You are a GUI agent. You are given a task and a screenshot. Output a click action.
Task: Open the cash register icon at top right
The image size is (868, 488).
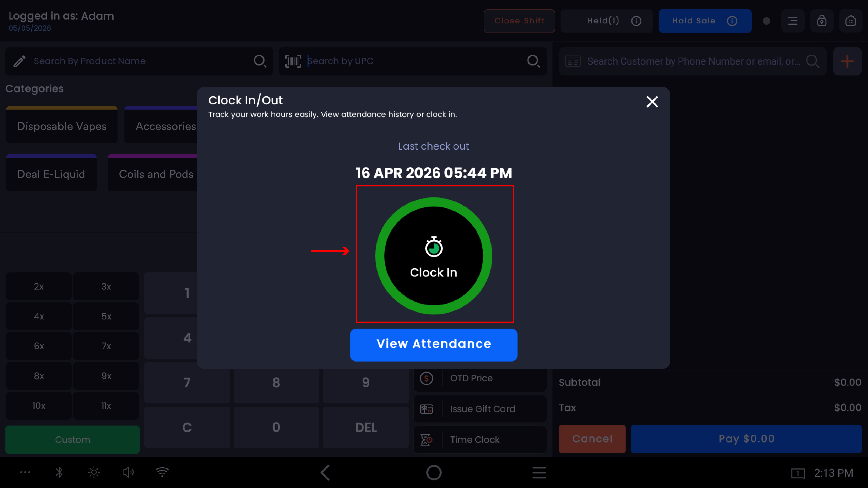tap(851, 21)
